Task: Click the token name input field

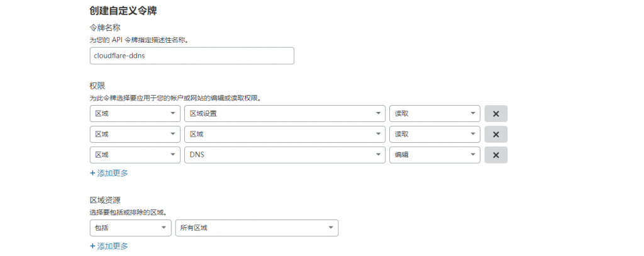Action: (192, 56)
